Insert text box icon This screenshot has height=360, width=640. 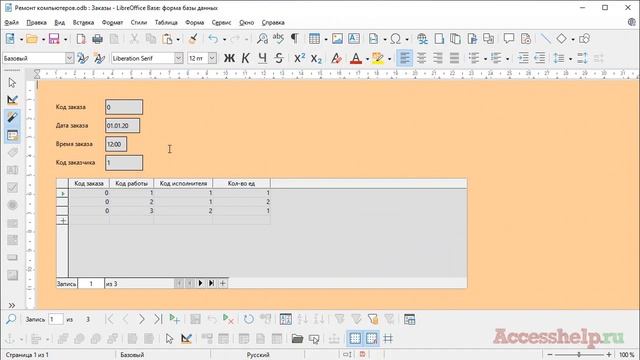pos(354,39)
